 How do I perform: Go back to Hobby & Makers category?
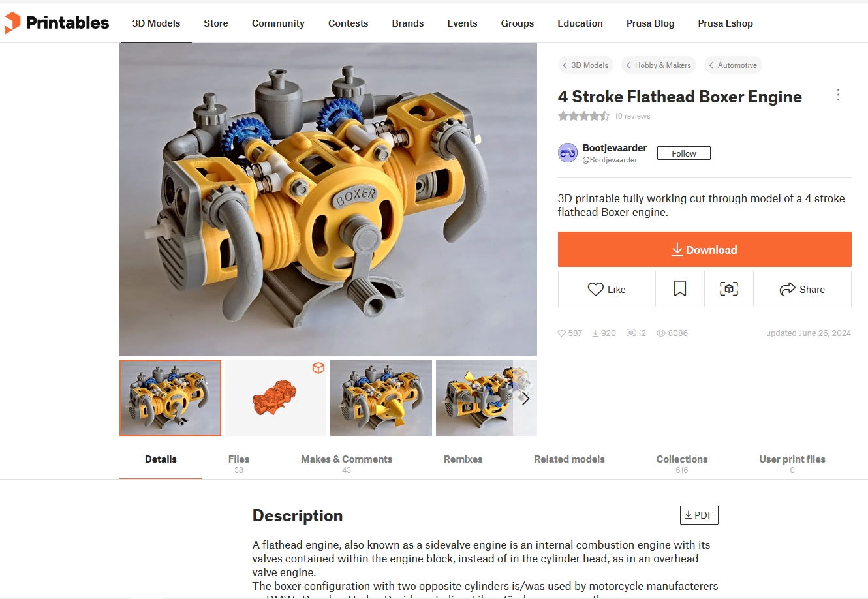coord(659,65)
